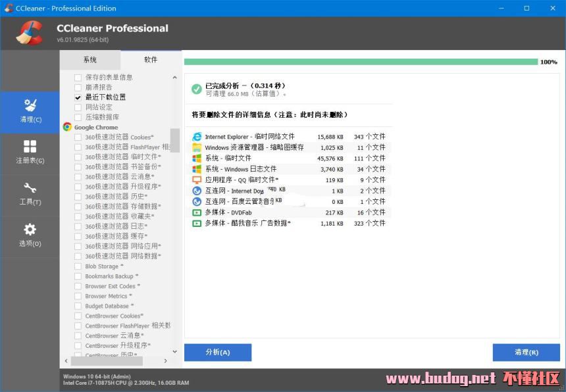Click the 分析(A) analyze button
The width and height of the screenshot is (566, 392).
point(218,353)
